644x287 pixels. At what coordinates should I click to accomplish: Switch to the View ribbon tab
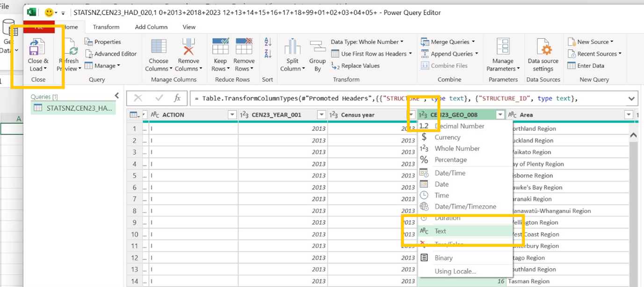click(x=189, y=27)
